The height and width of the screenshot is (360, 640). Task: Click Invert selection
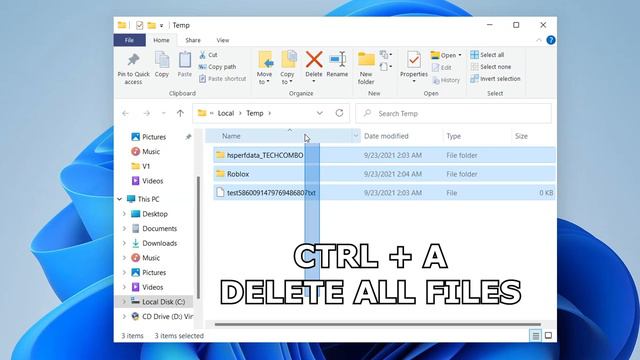pyautogui.click(x=496, y=78)
